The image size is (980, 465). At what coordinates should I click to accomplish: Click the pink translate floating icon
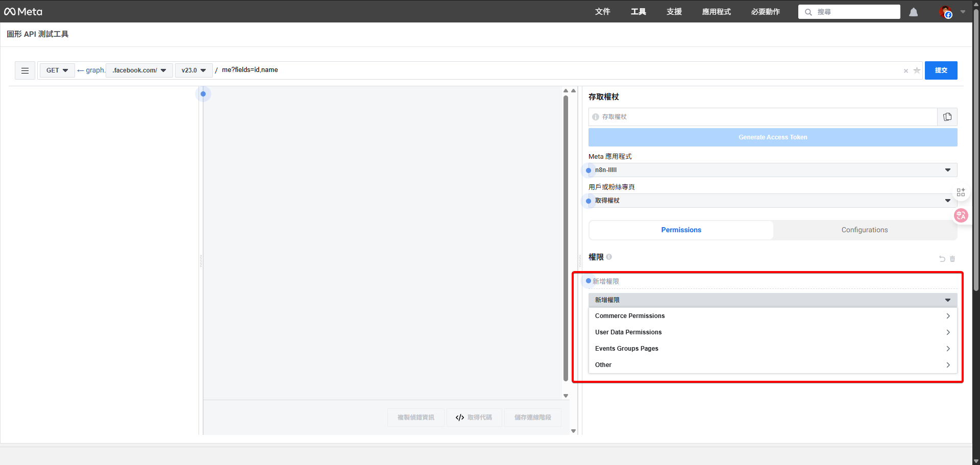click(x=961, y=215)
